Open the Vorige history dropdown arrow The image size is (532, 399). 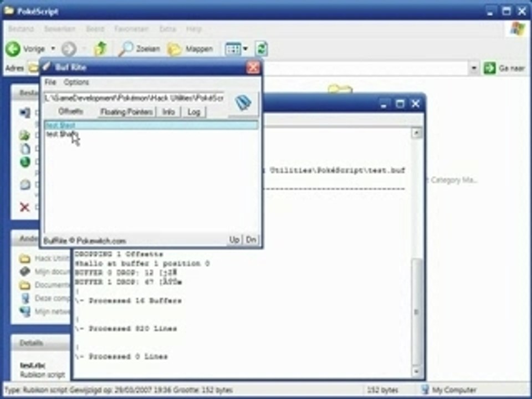pyautogui.click(x=53, y=49)
